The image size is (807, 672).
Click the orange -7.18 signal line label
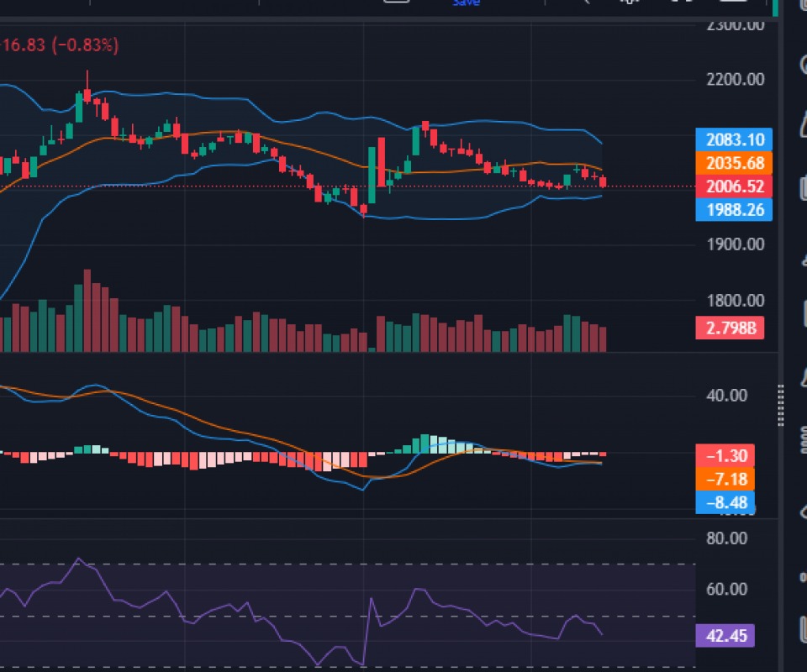(x=725, y=479)
